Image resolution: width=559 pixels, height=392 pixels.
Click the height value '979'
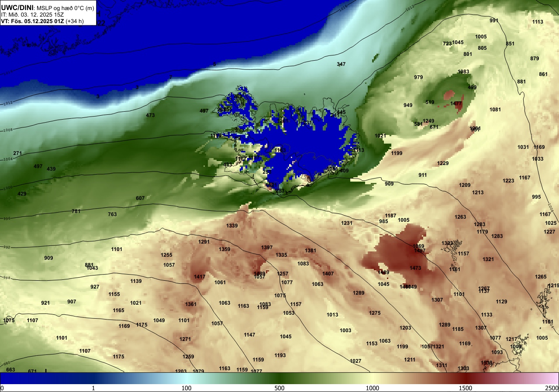418,77
